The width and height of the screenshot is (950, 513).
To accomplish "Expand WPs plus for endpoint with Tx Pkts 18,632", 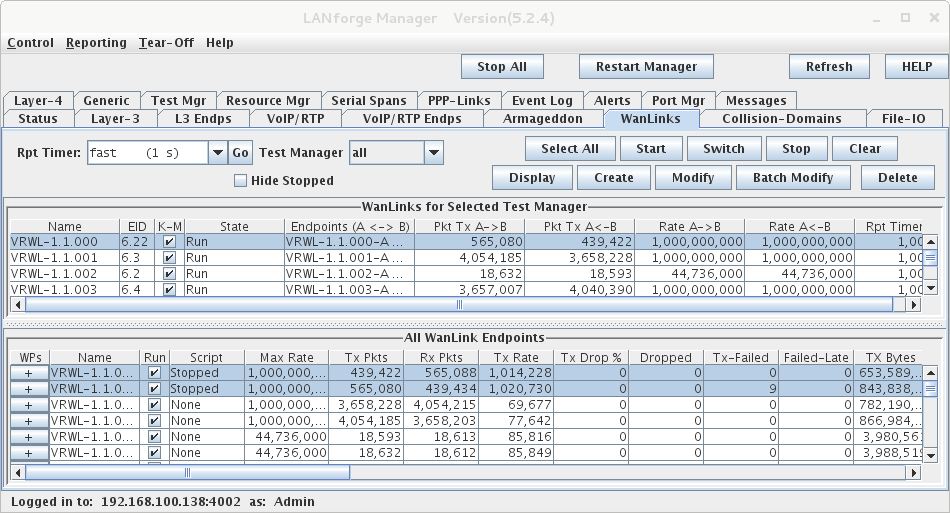I will click(29, 453).
